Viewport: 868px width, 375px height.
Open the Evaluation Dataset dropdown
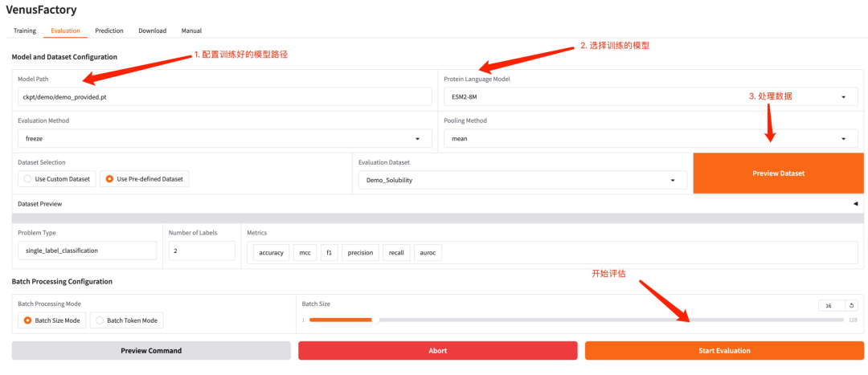(x=522, y=181)
